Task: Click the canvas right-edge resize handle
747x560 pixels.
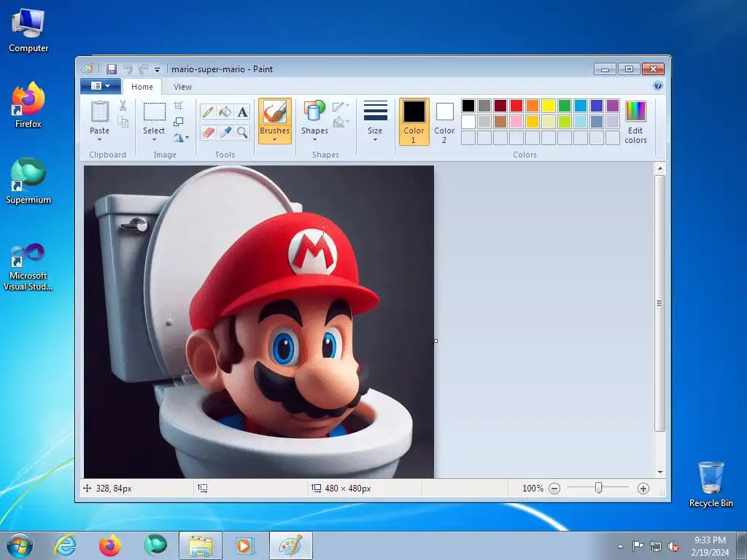Action: [x=436, y=341]
